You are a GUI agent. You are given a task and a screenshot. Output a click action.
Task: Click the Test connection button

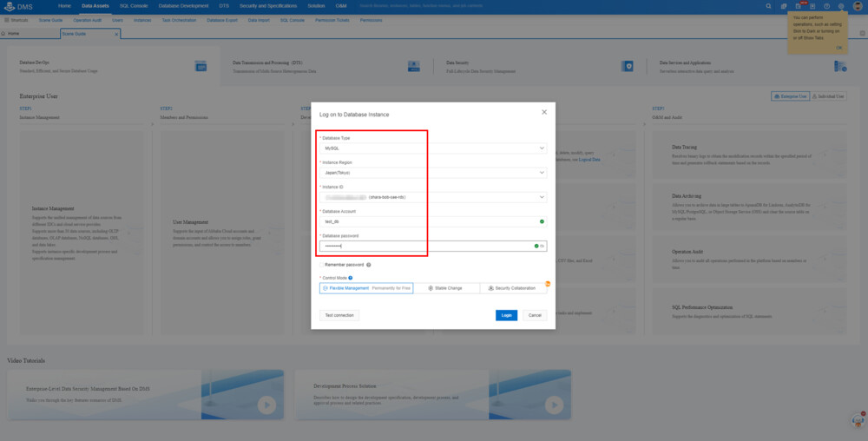point(339,315)
